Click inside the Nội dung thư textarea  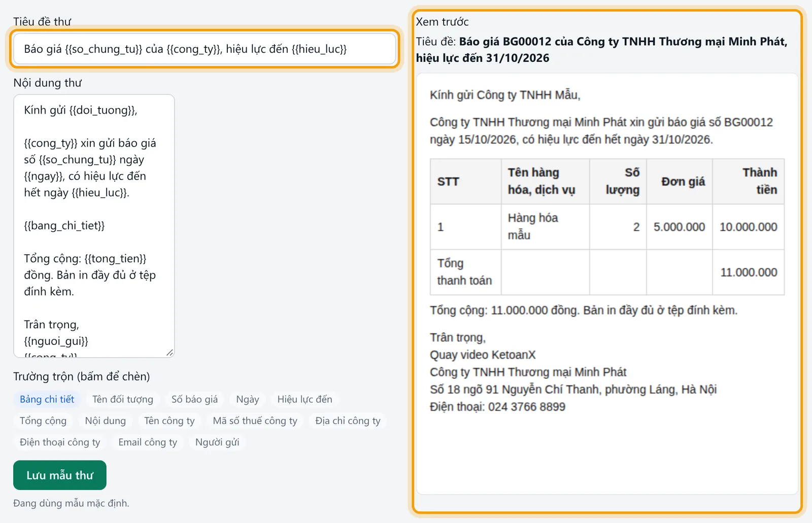pos(94,226)
